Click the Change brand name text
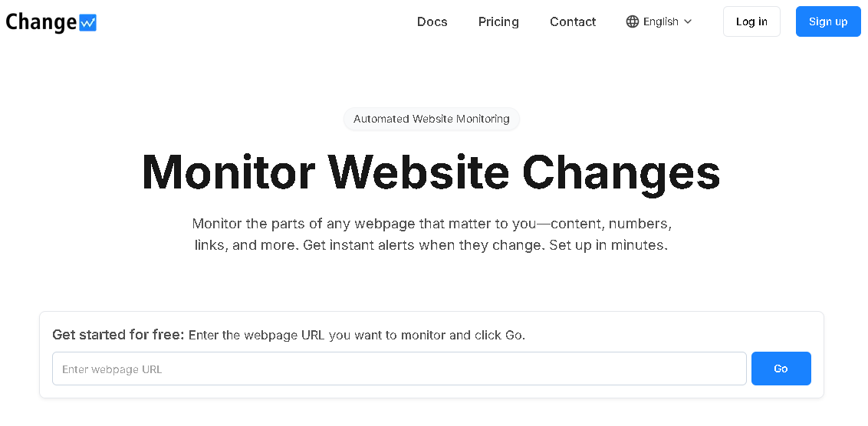 tap(41, 22)
